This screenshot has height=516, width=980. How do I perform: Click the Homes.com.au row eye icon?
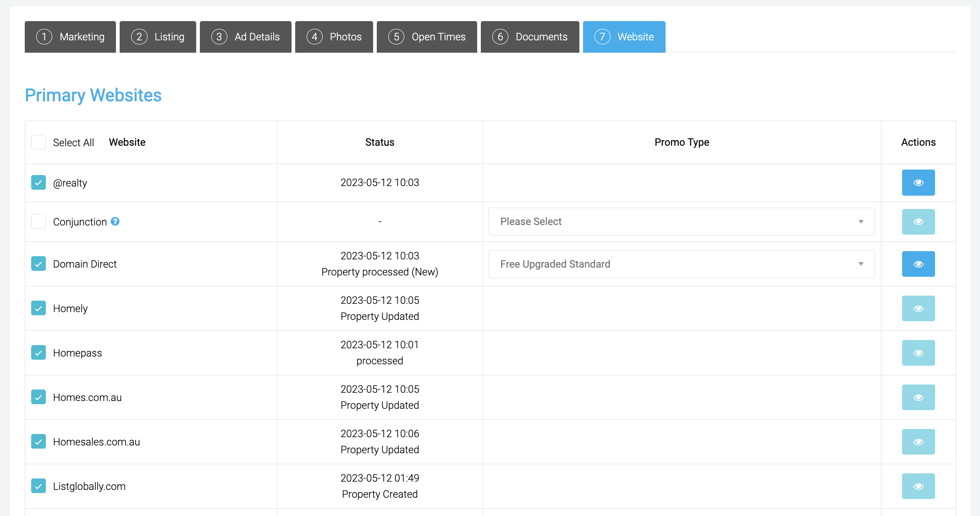click(x=918, y=397)
